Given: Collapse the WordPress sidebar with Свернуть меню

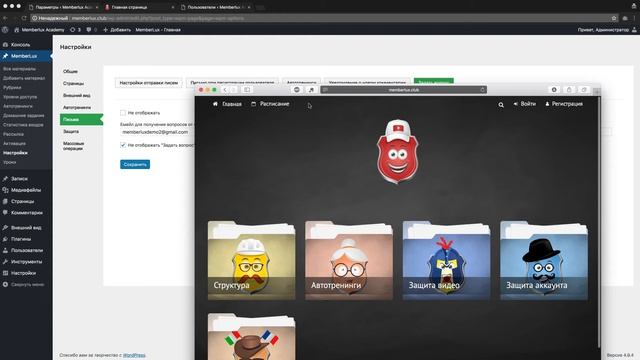Looking at the screenshot, I should (x=27, y=284).
